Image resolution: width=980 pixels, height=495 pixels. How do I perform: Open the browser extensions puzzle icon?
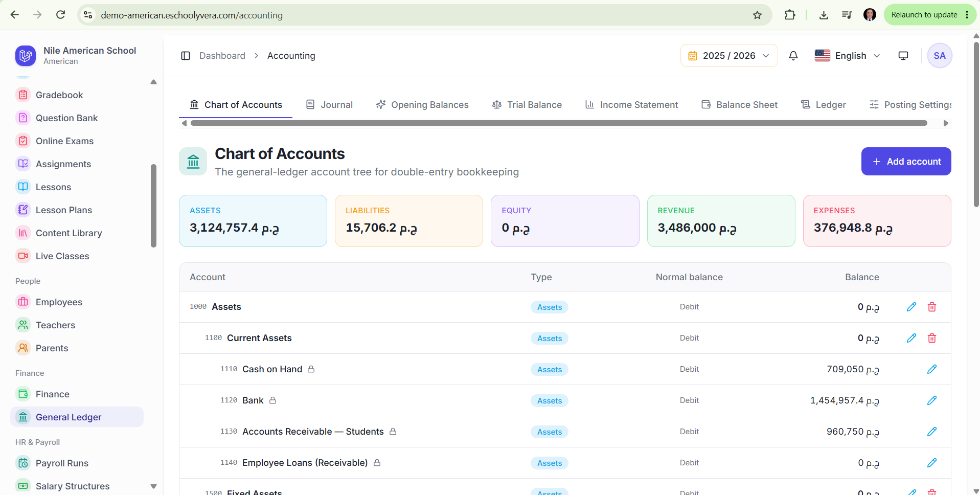tap(790, 15)
